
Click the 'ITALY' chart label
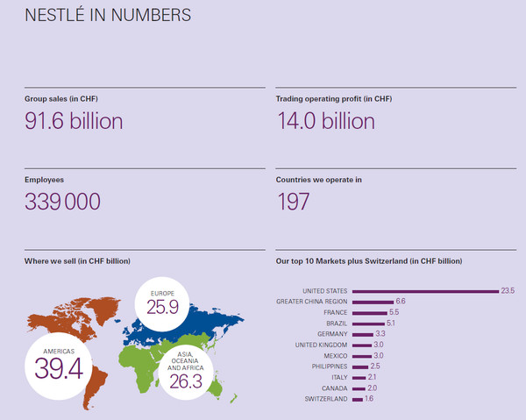pos(339,377)
